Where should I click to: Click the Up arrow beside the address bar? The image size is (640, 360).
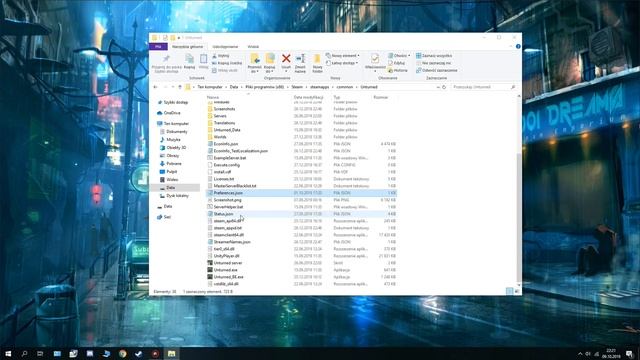point(180,87)
